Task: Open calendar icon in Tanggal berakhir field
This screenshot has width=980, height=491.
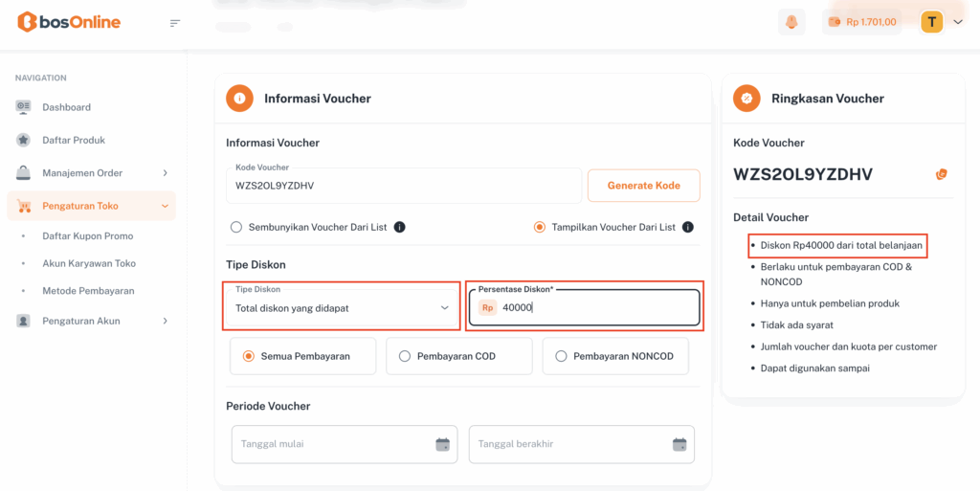Action: tap(679, 444)
